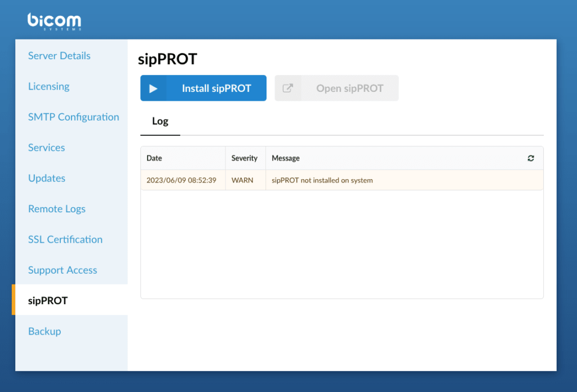Viewport: 577px width, 392px height.
Task: Click Install sipPROT button
Action: pos(203,88)
